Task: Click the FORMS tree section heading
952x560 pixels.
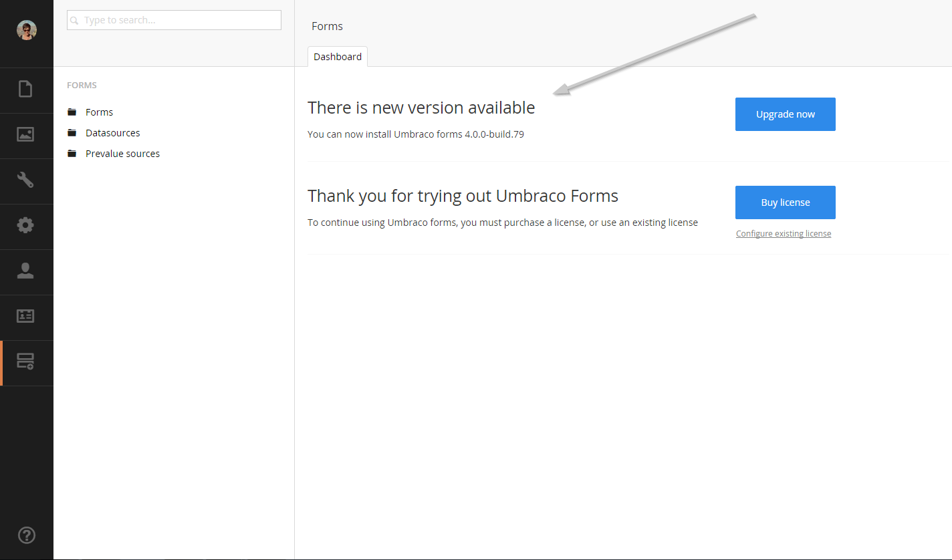Action: tap(82, 86)
